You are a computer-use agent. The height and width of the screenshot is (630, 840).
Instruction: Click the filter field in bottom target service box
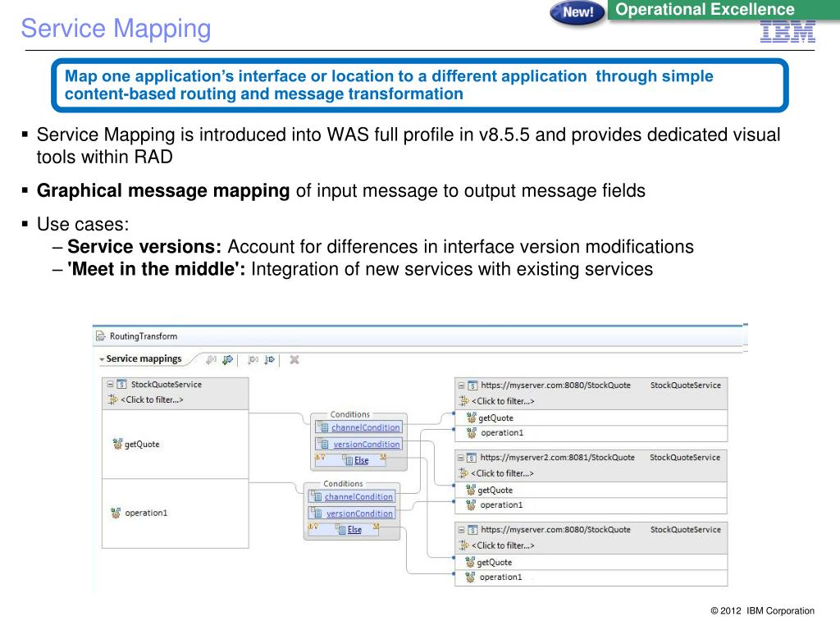[x=503, y=546]
